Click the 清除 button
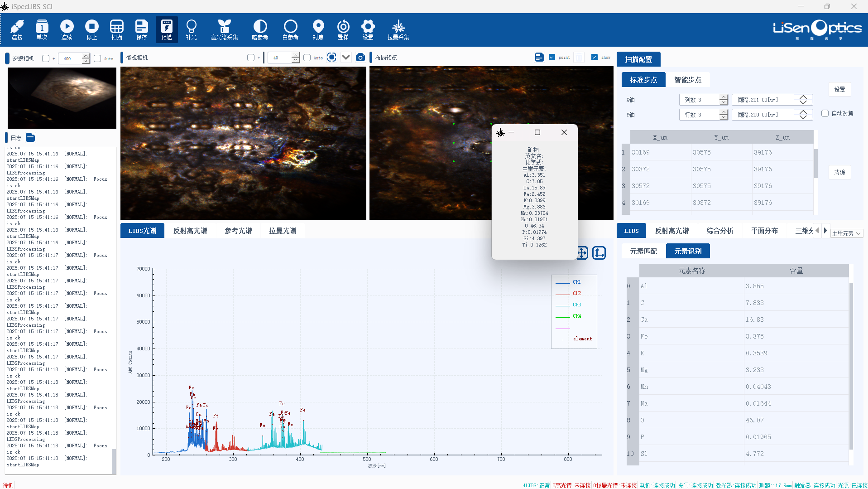Image resolution: width=868 pixels, height=489 pixels. coord(839,172)
